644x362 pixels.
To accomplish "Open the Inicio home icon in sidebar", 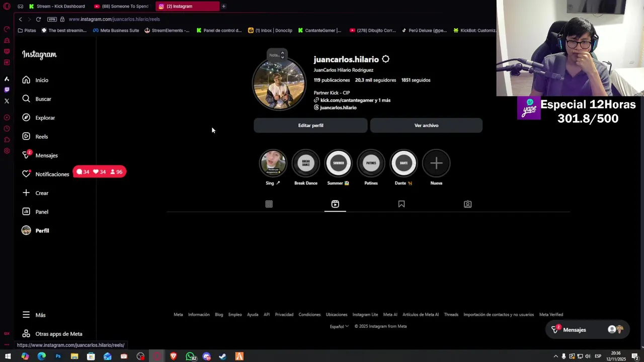I will [x=26, y=80].
